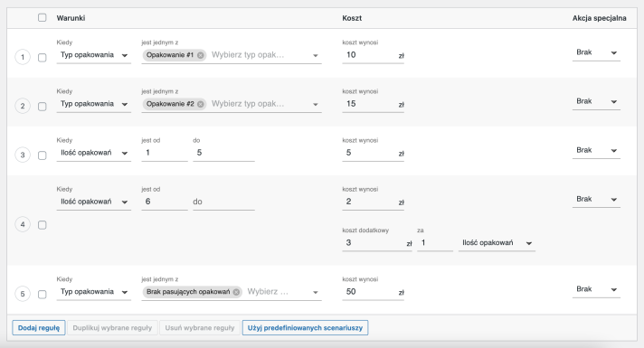Focus the empty 'do' field in rule 4

coord(223,202)
